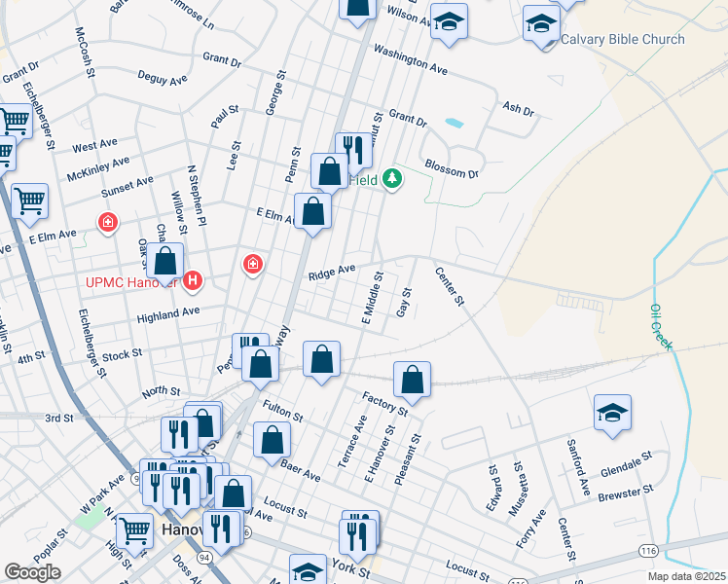Select the red medical marker above E Elm Ave
The height and width of the screenshot is (584, 728).
pyautogui.click(x=108, y=224)
